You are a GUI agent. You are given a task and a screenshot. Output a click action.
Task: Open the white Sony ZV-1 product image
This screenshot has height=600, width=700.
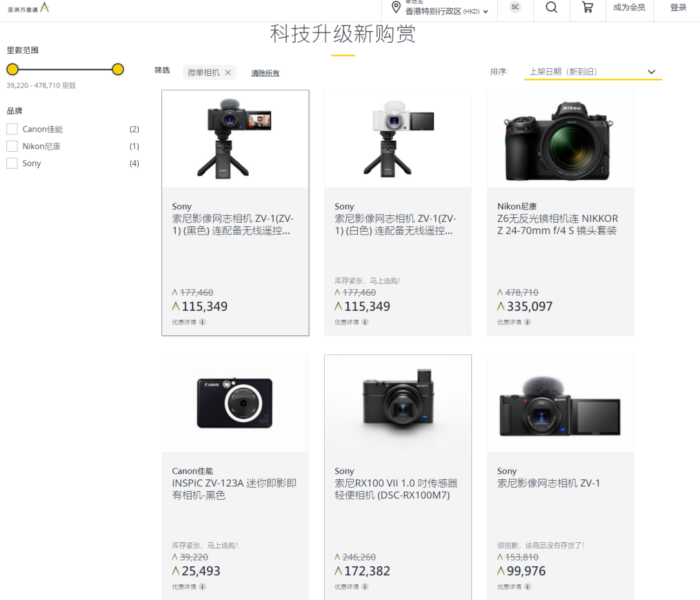(x=398, y=139)
